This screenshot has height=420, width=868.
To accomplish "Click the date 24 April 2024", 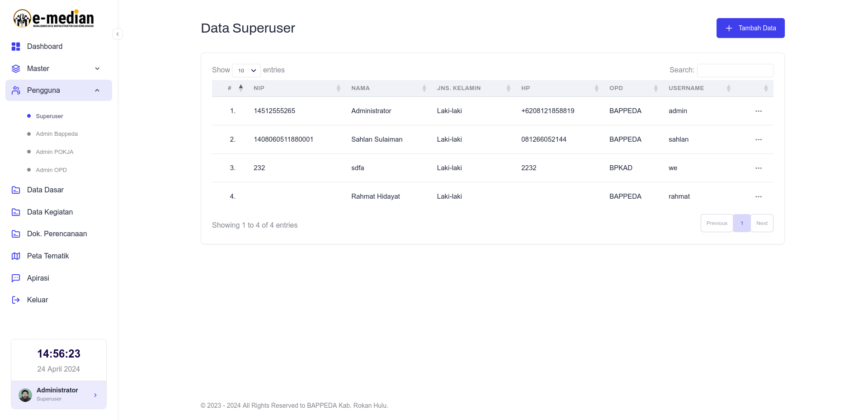I will [x=59, y=369].
